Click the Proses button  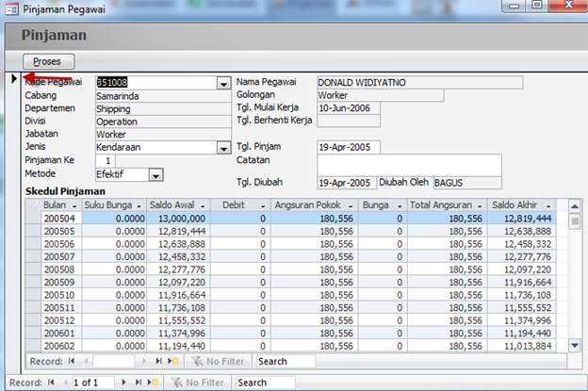(49, 61)
